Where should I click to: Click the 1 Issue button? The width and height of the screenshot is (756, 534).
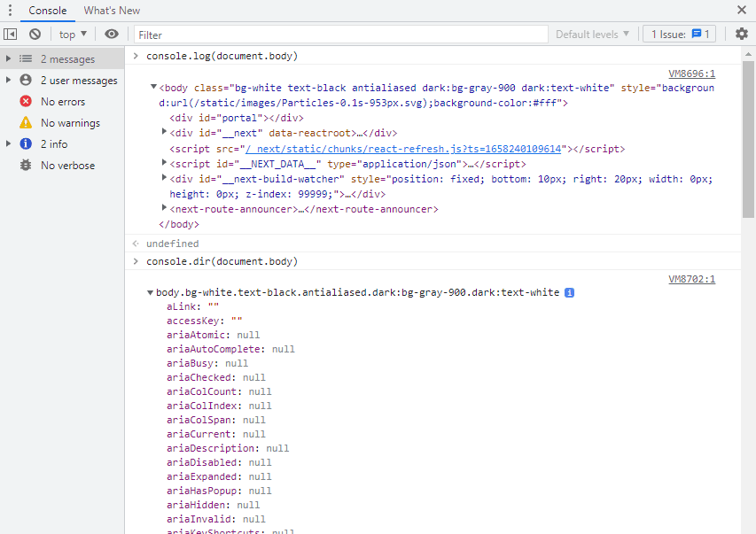tap(680, 35)
